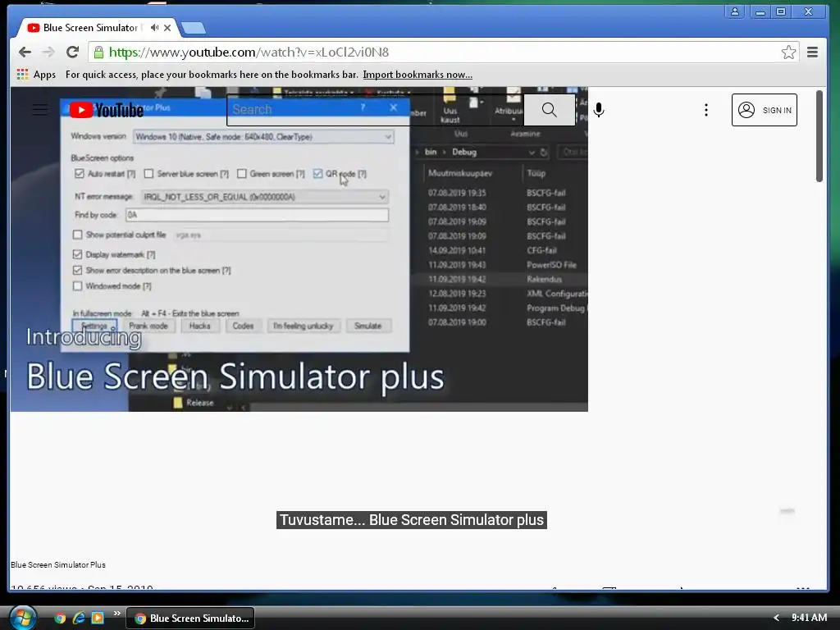Go to the YouTube home logo
The height and width of the screenshot is (630, 840).
click(107, 110)
